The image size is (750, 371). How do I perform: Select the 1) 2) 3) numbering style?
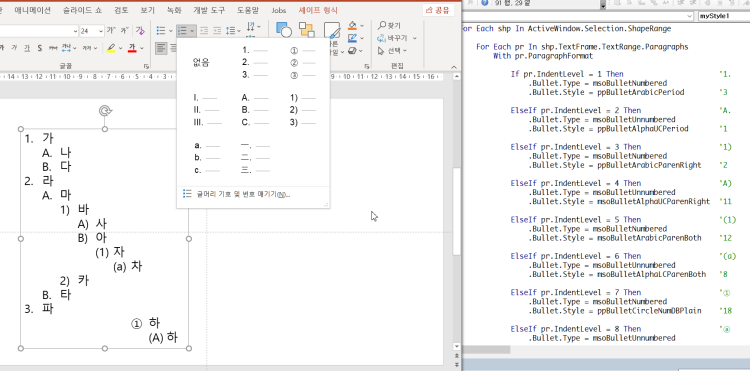point(303,110)
